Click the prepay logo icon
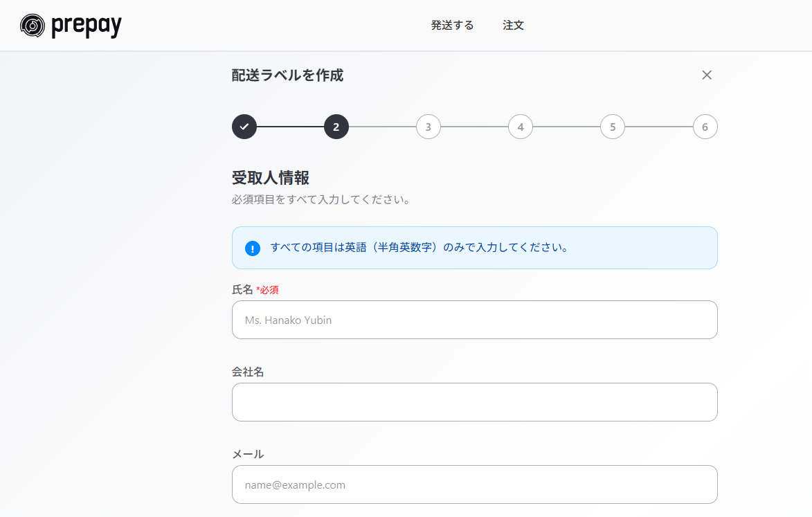 click(33, 26)
